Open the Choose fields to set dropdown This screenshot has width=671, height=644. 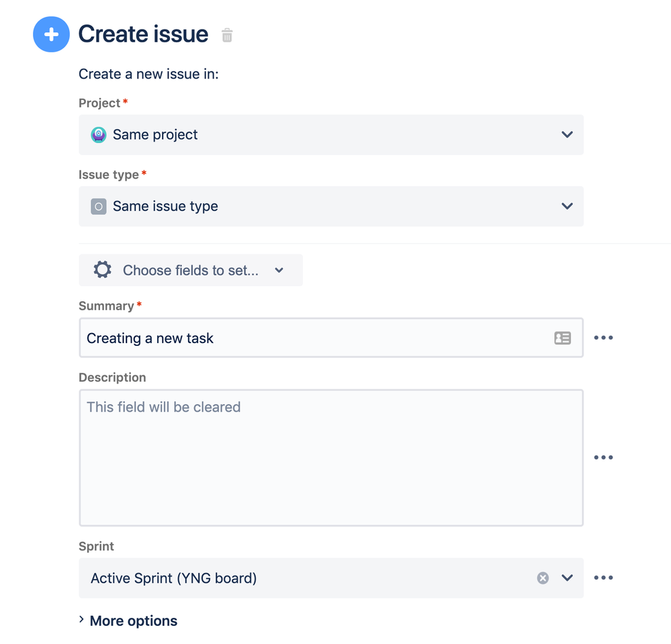191,270
